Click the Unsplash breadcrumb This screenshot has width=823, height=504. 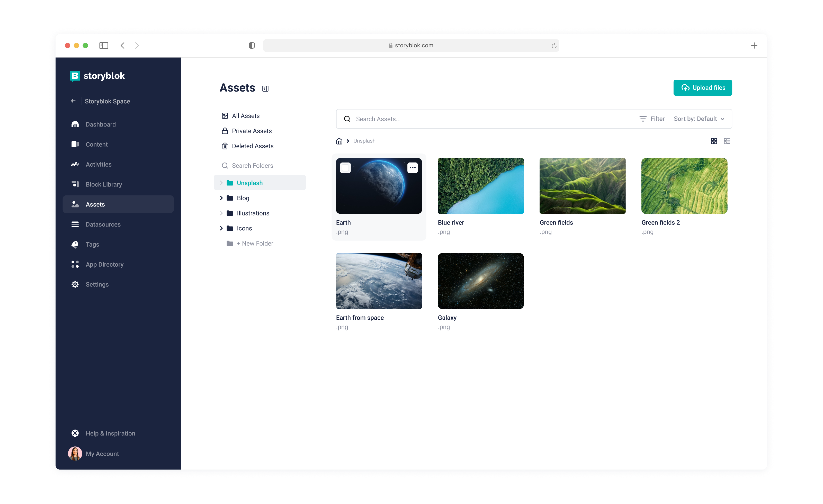(x=364, y=141)
